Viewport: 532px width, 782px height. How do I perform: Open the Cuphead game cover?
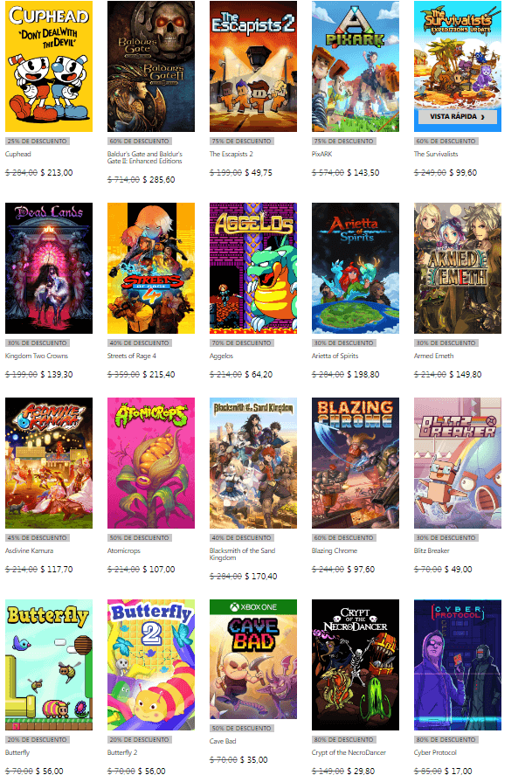click(49, 66)
